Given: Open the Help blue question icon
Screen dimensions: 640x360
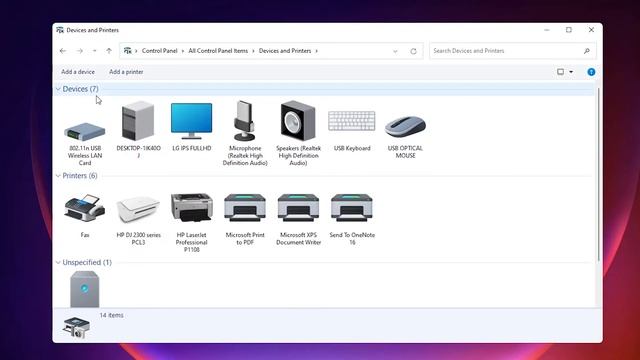Looking at the screenshot, I should [x=591, y=72].
